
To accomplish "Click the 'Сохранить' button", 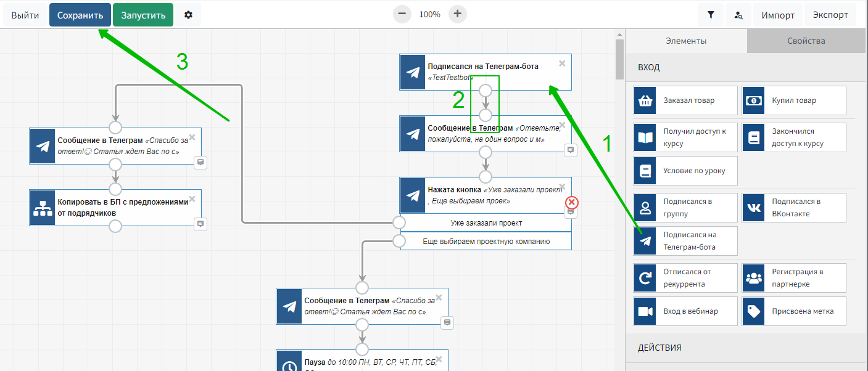I will (80, 15).
